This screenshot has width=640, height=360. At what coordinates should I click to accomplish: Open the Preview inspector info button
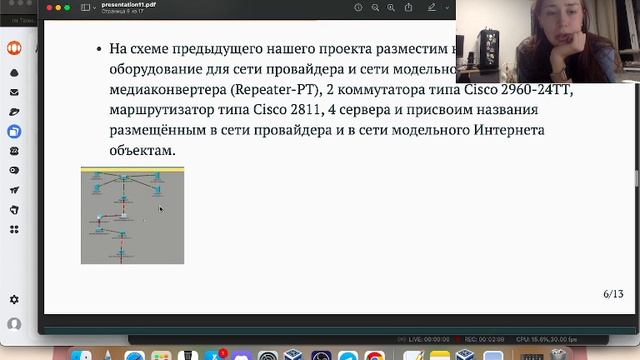358,7
